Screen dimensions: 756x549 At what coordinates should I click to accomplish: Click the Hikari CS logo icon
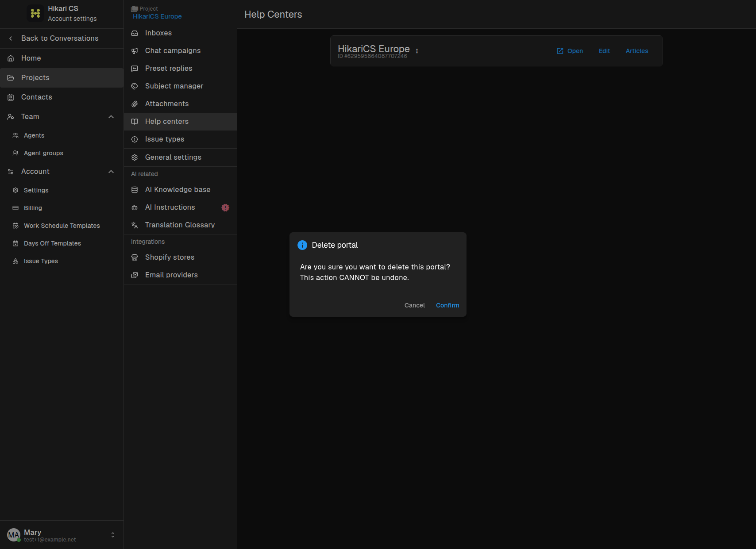pyautogui.click(x=35, y=13)
